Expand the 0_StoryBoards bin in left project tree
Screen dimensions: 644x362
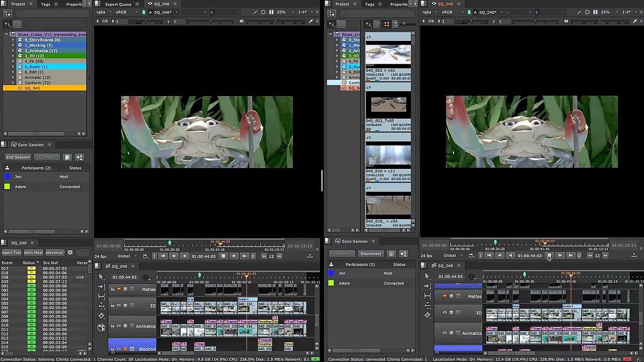coord(14,40)
